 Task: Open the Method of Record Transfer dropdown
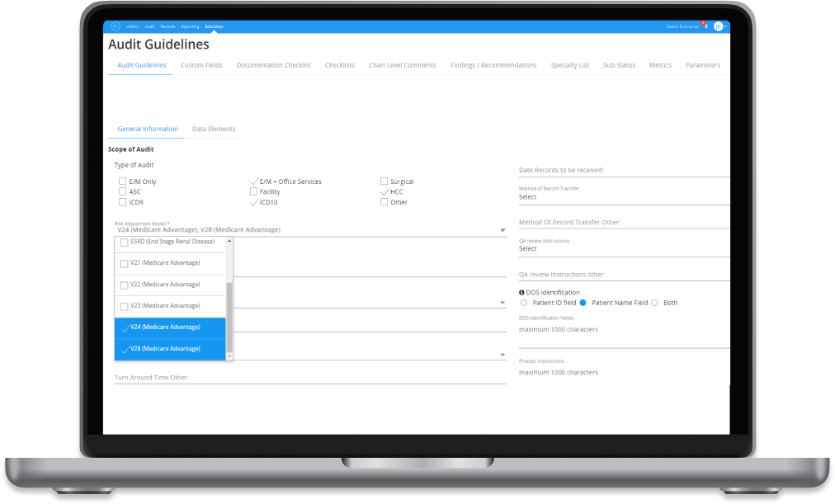coord(623,196)
